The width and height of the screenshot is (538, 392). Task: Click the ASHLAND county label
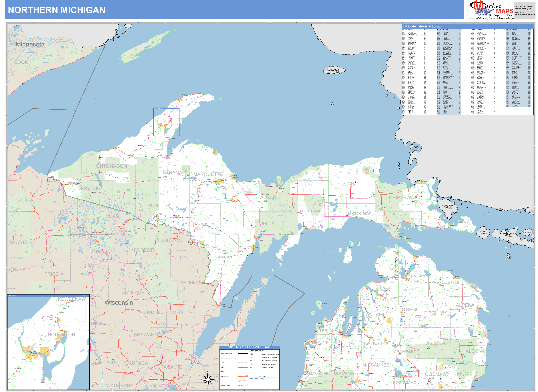(x=28, y=200)
